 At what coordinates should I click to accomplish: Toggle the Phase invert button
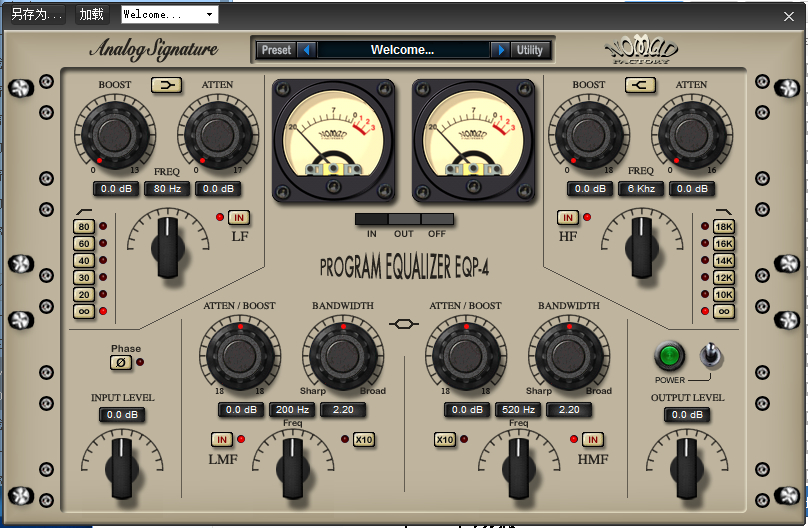pyautogui.click(x=121, y=363)
